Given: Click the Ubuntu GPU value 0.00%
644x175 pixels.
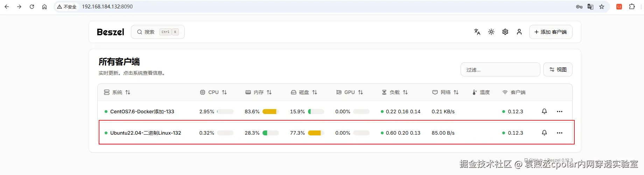Looking at the screenshot, I should pyautogui.click(x=343, y=133).
